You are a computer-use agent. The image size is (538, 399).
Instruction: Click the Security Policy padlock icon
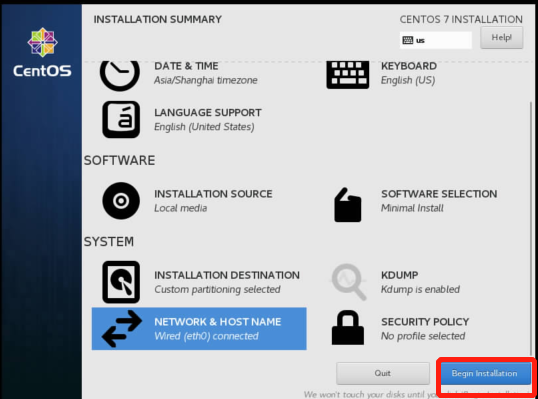[348, 328]
